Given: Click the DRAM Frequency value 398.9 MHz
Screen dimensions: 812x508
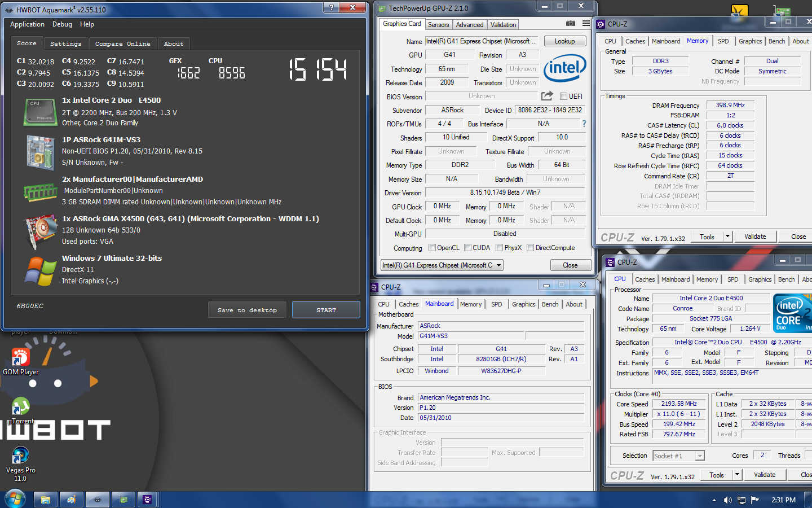Looking at the screenshot, I should (x=730, y=105).
